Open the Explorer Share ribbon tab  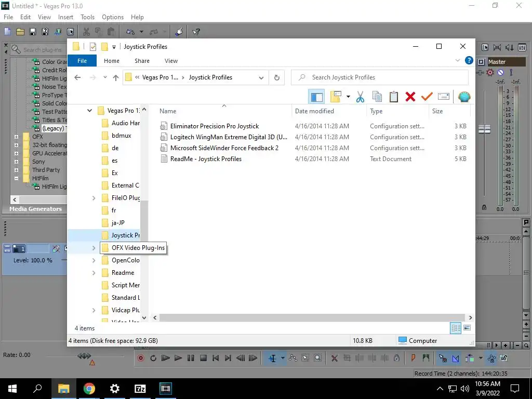(x=142, y=61)
